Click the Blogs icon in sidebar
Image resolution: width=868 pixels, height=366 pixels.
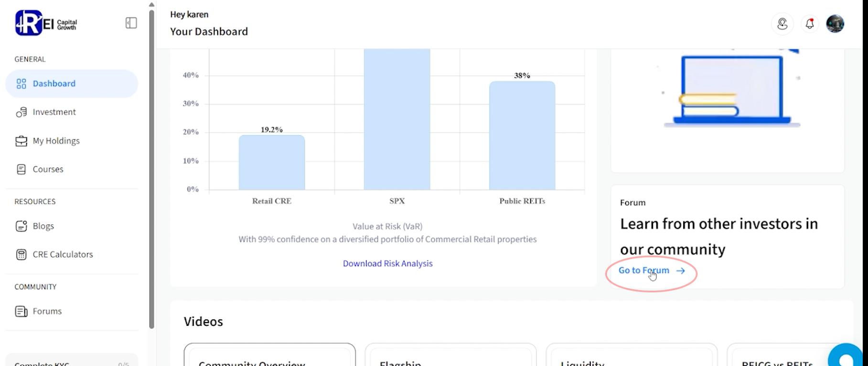[21, 226]
